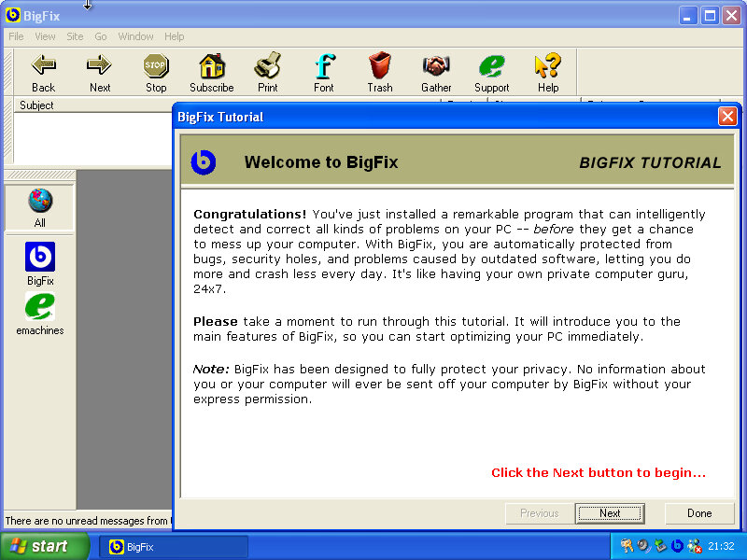Click the Back arrow toolbar icon
This screenshot has width=747, height=560.
(x=43, y=66)
